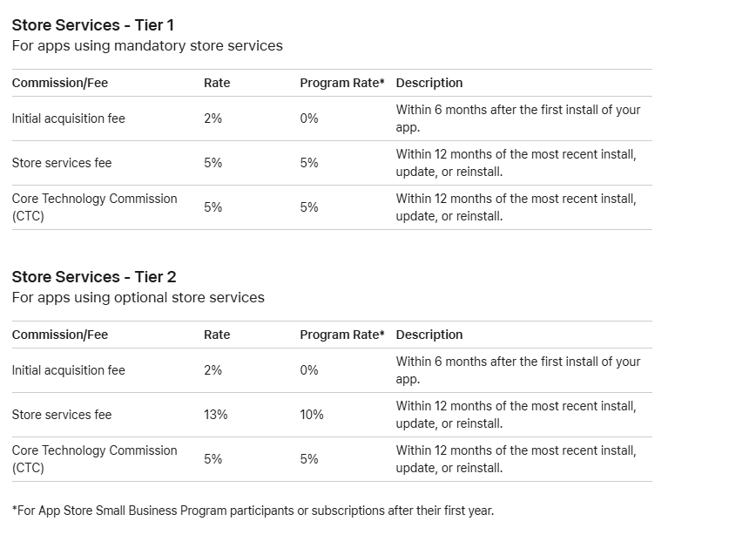The width and height of the screenshot is (756, 555).
Task: Click Tier 2 "Description" column header
Action: click(x=429, y=335)
